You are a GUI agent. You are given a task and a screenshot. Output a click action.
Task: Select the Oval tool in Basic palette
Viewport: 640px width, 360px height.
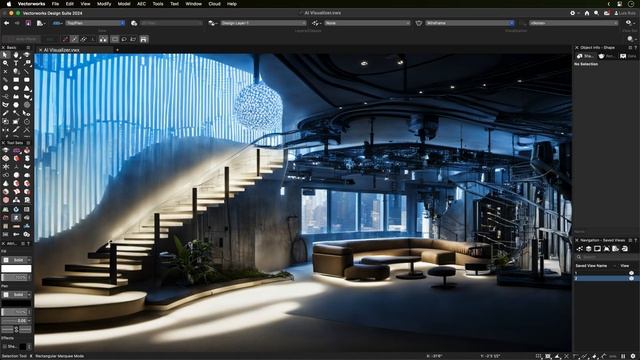coord(16,88)
